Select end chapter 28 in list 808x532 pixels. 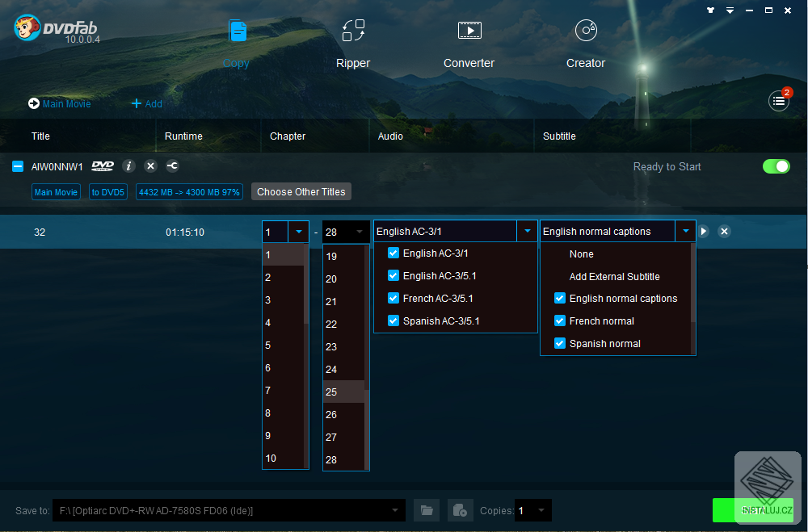click(x=343, y=460)
